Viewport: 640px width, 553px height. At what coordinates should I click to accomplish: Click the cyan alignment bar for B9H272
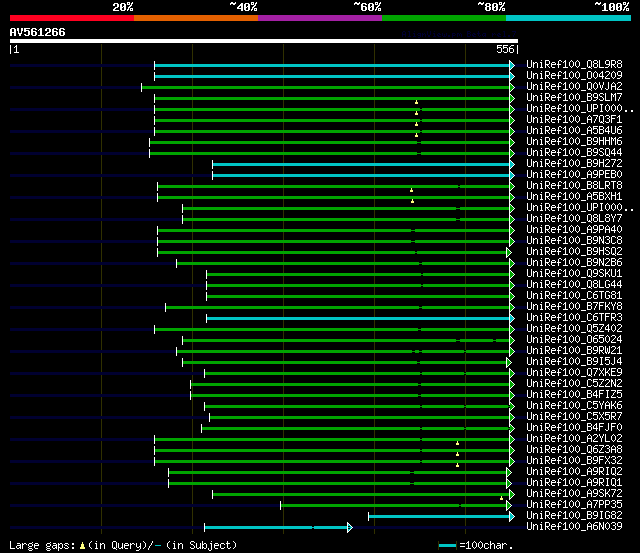click(361, 164)
